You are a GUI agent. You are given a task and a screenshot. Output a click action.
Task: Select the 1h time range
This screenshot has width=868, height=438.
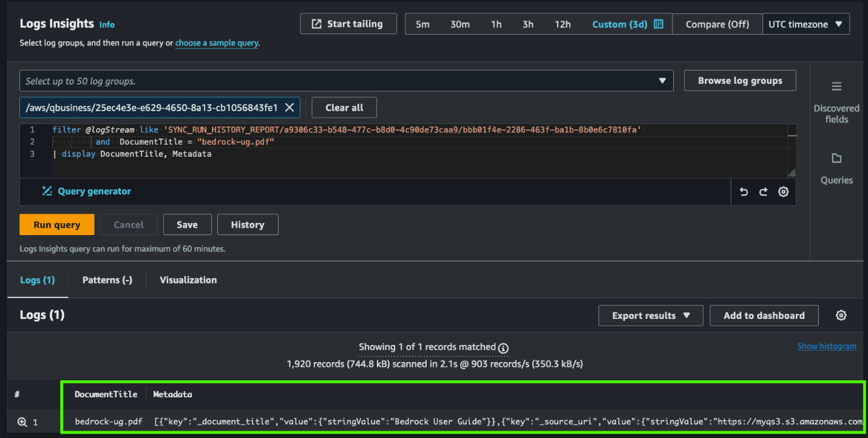click(496, 24)
